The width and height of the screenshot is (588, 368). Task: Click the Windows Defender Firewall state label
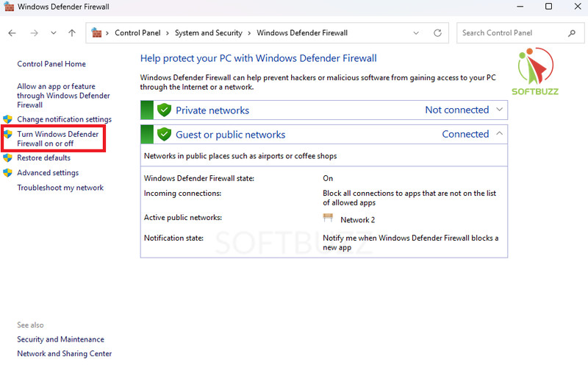(198, 178)
